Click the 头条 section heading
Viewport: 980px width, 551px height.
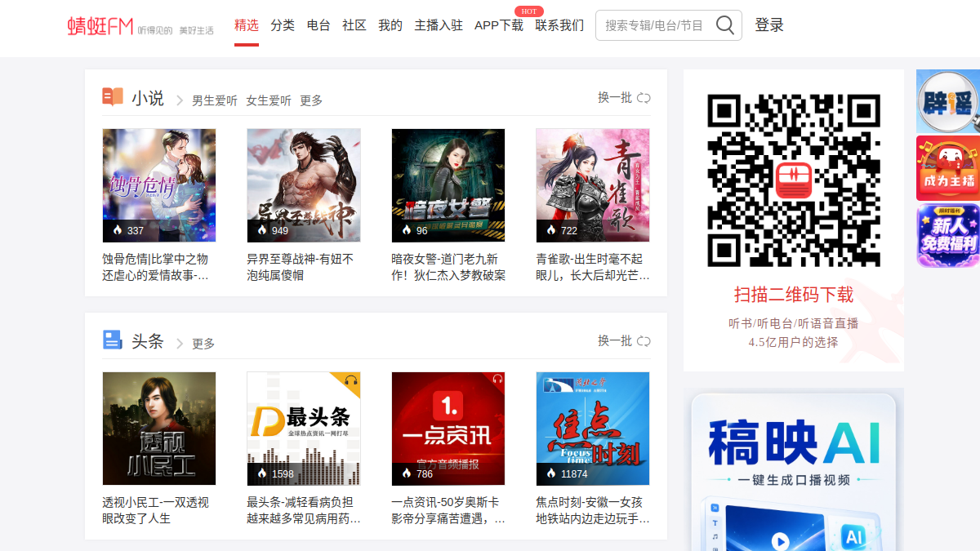tap(148, 341)
